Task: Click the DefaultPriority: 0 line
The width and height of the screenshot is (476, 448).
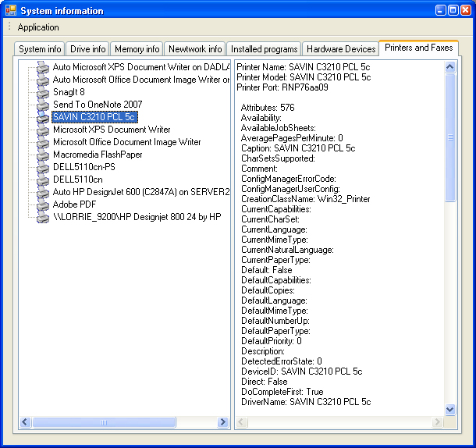Action: [x=271, y=341]
